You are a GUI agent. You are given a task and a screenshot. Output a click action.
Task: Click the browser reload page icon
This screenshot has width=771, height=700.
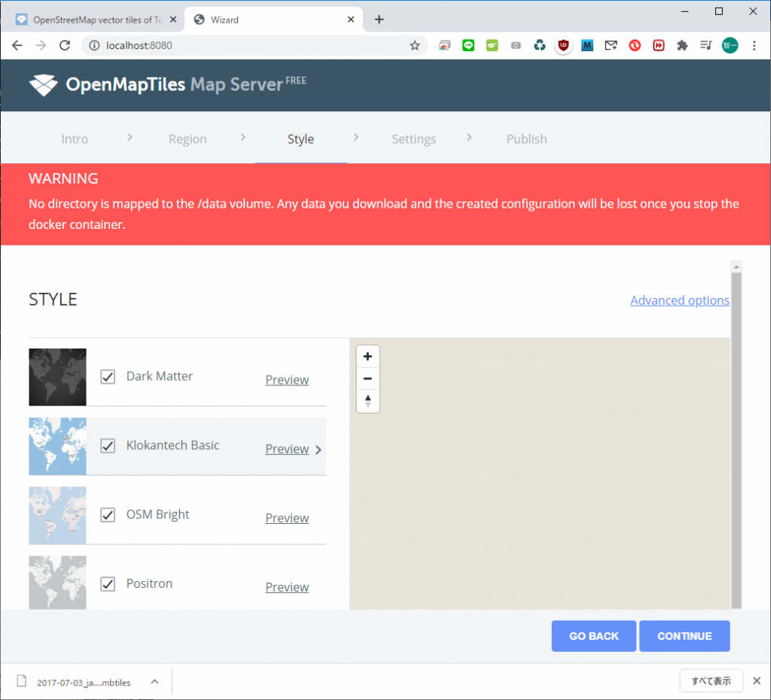click(x=65, y=45)
